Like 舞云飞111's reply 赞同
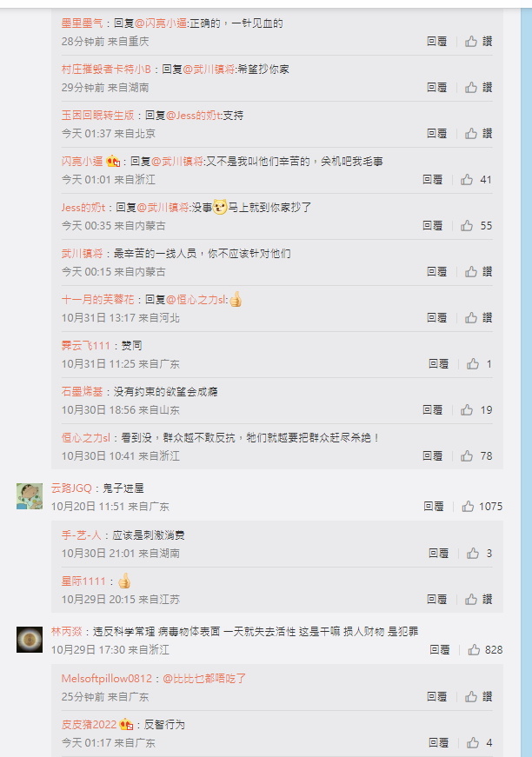Screen dimensions: 532x757 (479, 363)
